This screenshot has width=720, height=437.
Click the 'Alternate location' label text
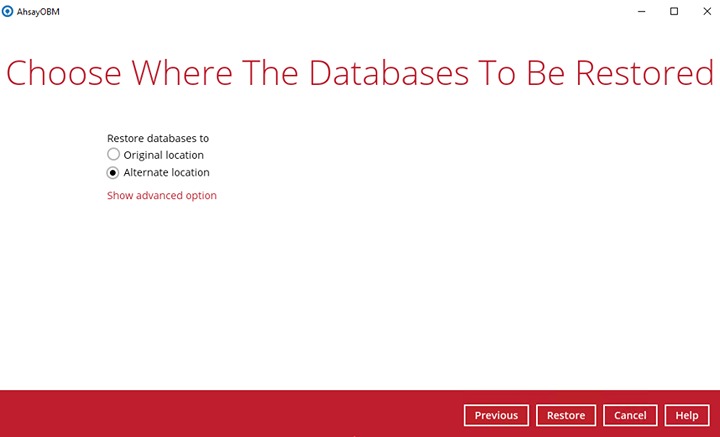(166, 172)
